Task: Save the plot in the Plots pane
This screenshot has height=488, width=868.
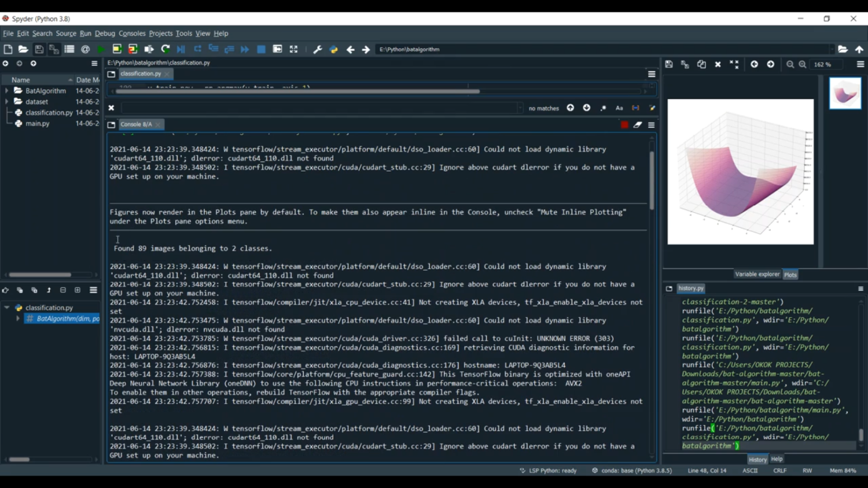Action: pos(669,65)
